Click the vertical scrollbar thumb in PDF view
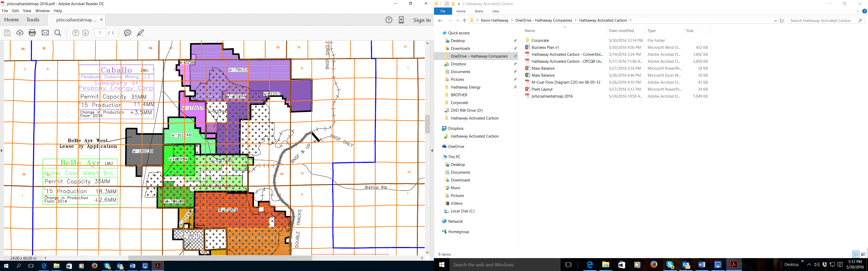868x271 pixels. (427, 124)
